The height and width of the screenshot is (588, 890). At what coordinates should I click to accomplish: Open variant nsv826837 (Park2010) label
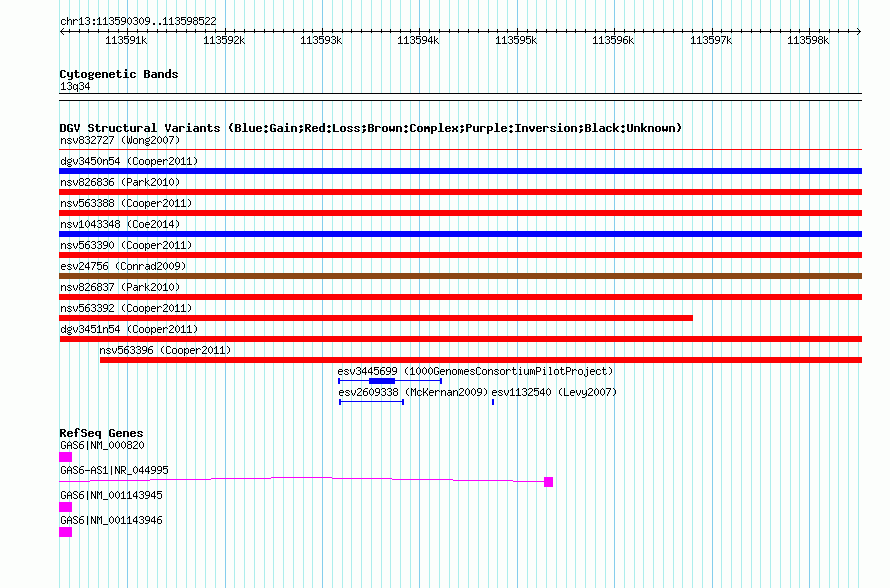tap(120, 287)
